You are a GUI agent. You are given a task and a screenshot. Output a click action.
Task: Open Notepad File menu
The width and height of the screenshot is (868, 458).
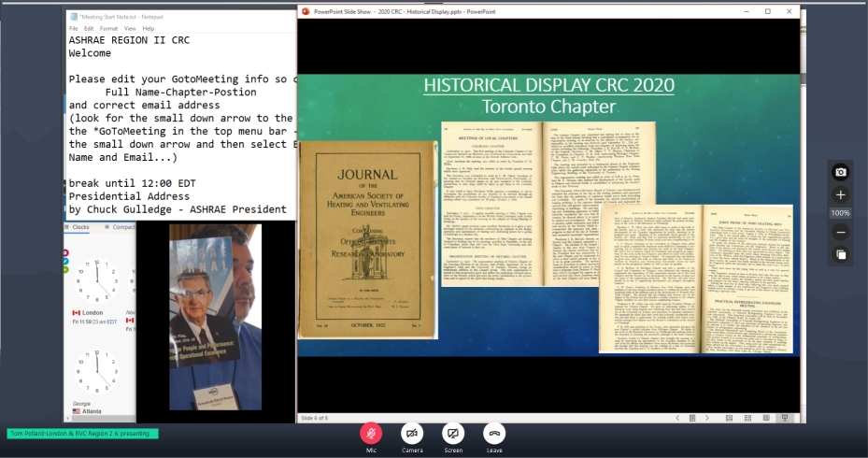click(x=74, y=28)
